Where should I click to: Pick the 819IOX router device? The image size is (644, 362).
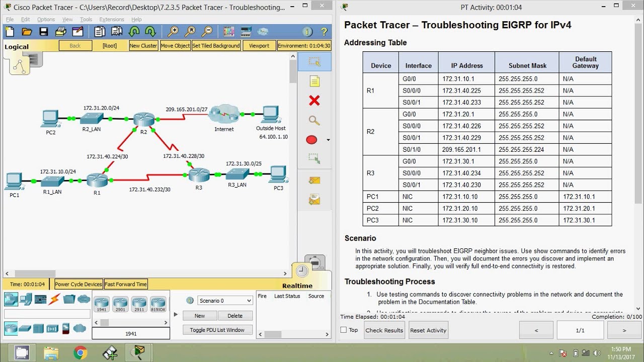(x=158, y=304)
